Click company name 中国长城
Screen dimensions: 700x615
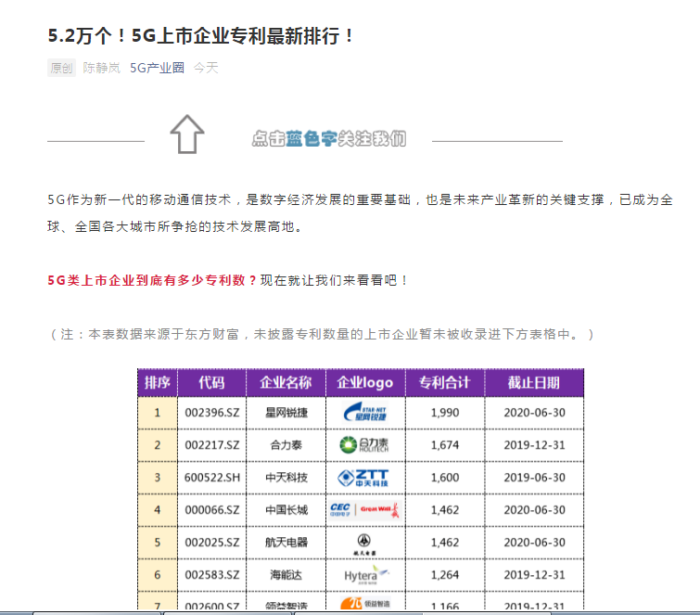point(286,510)
